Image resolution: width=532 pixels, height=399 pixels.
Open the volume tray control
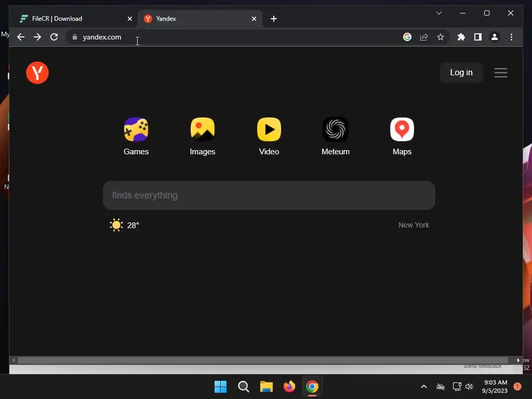[x=469, y=387]
